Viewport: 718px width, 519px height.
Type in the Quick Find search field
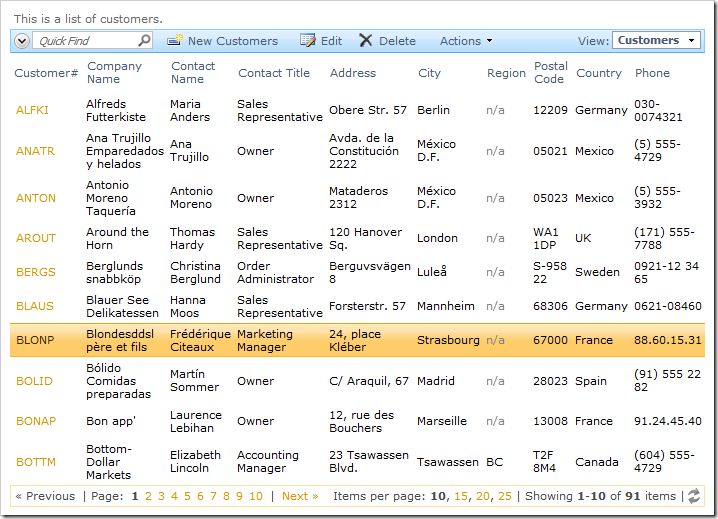point(86,41)
